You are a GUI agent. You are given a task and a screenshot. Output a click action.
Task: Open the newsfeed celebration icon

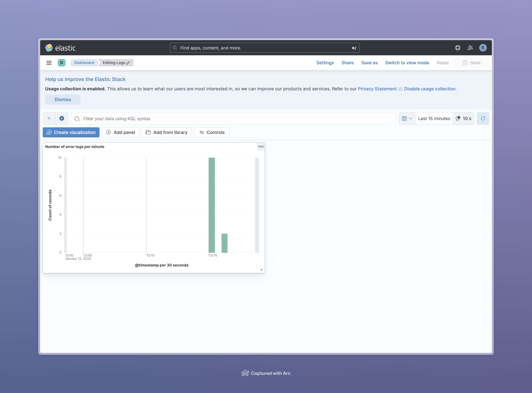470,48
